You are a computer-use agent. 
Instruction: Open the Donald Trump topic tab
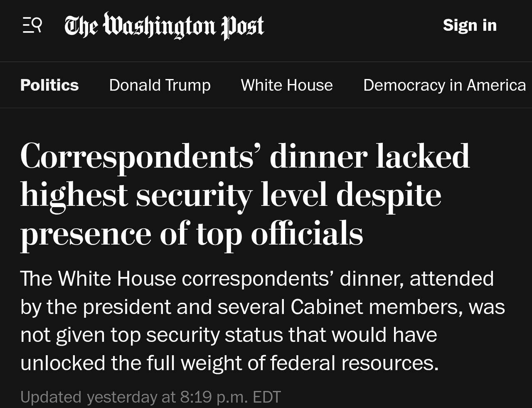[x=160, y=85]
